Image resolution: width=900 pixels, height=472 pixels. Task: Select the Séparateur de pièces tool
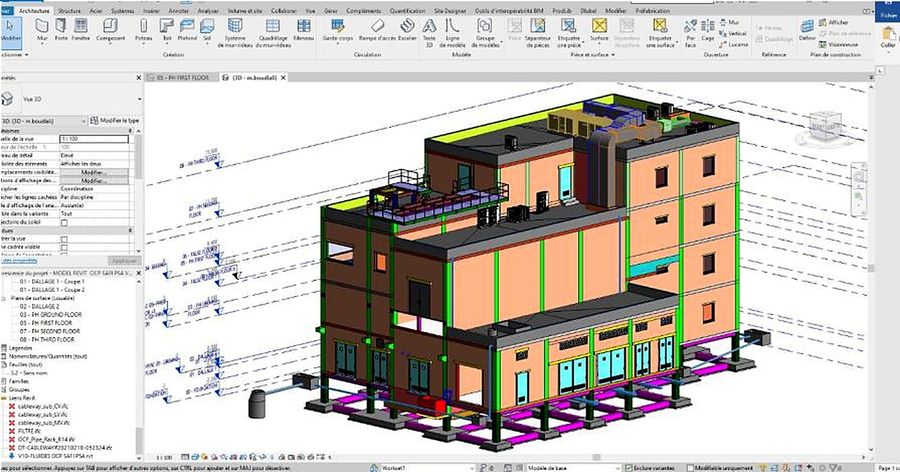click(538, 32)
